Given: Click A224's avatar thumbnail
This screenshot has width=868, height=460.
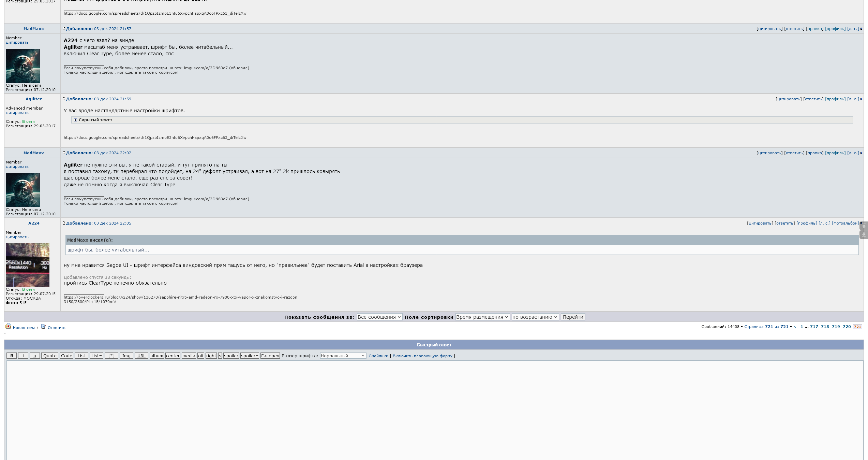Looking at the screenshot, I should click(28, 265).
